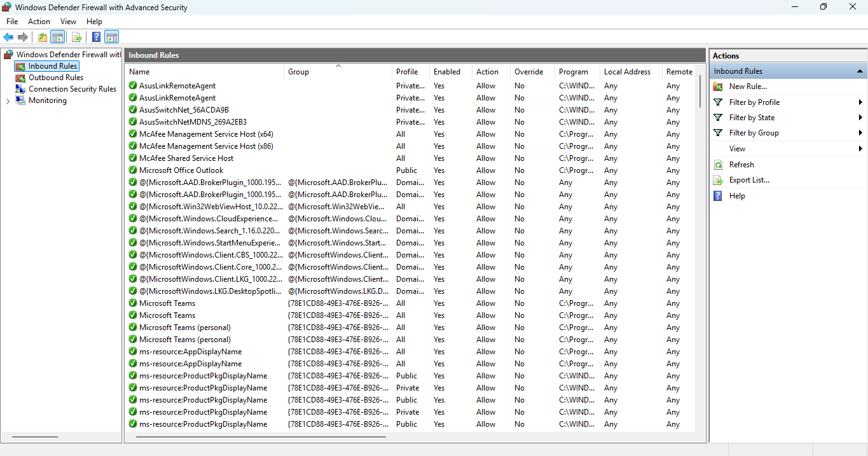Sort by the Group column header
Image resolution: width=868 pixels, height=456 pixels.
point(338,72)
